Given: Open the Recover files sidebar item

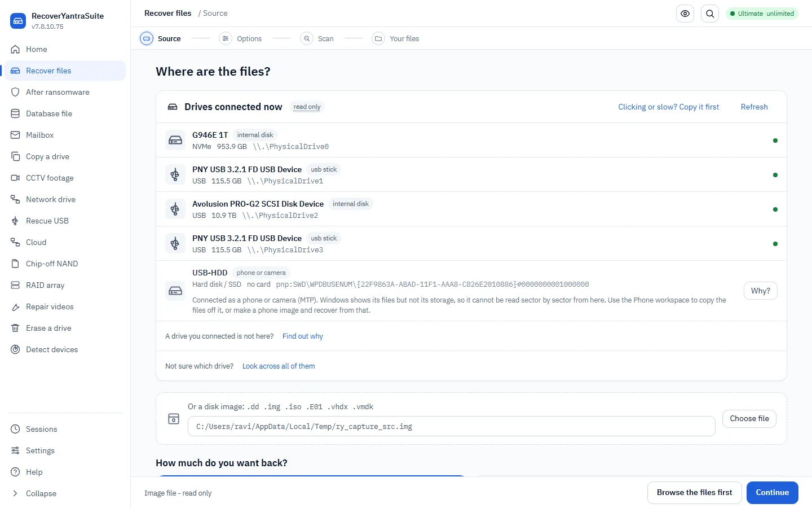Looking at the screenshot, I should (65, 71).
